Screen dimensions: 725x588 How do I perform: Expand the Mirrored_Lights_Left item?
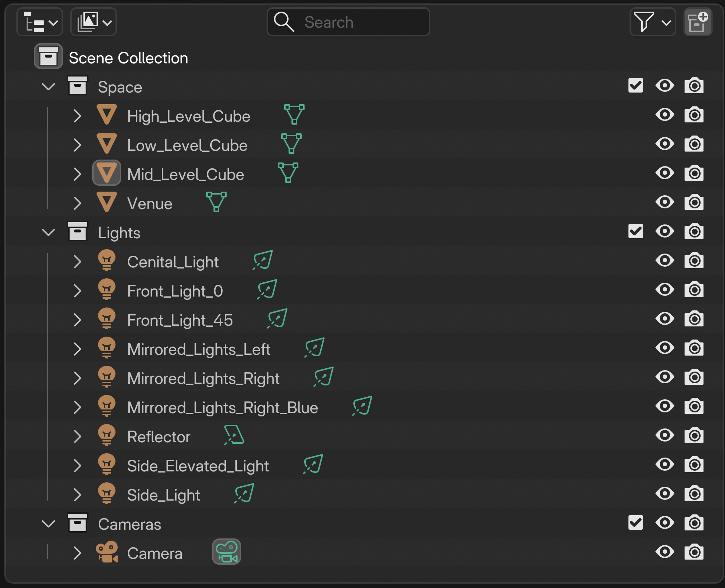77,349
